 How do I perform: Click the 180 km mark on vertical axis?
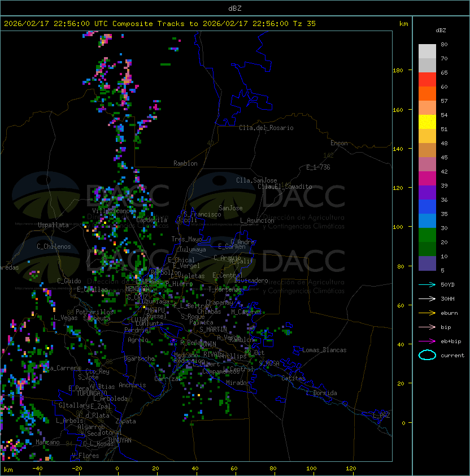[x=398, y=70]
